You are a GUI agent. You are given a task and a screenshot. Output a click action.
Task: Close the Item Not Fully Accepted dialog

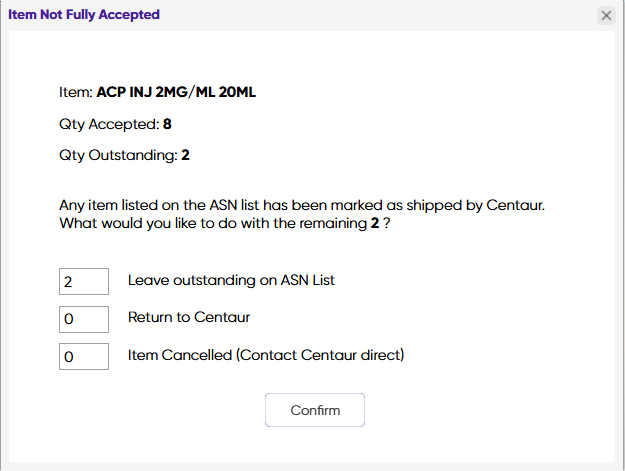point(606,15)
